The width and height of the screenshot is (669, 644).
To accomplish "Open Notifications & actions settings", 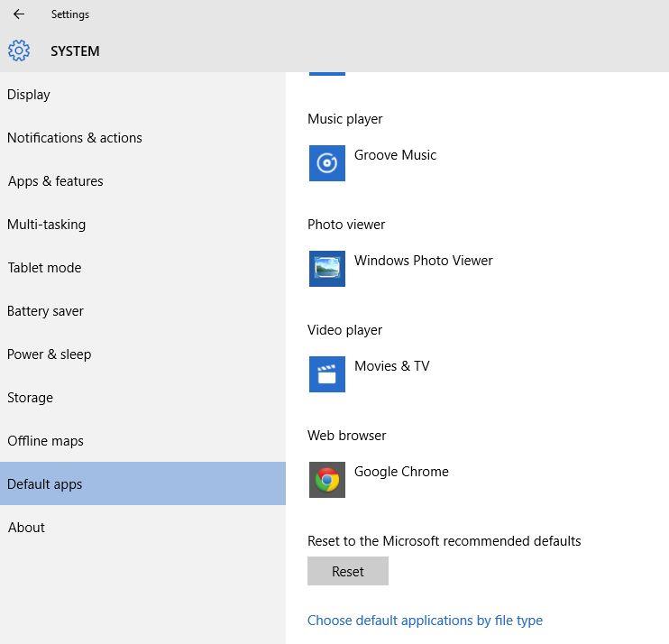I will (142, 138).
